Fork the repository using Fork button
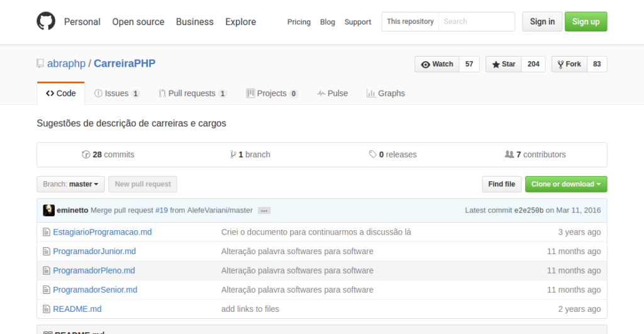This screenshot has height=334, width=644. (569, 64)
